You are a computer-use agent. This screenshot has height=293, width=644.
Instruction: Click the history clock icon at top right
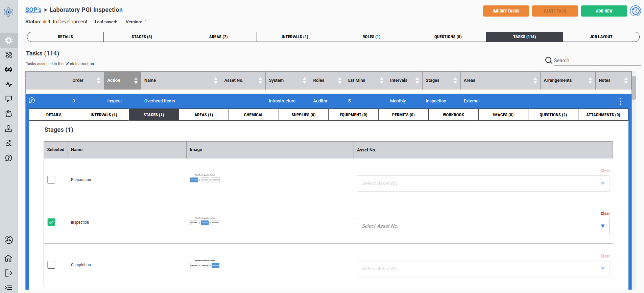[635, 11]
